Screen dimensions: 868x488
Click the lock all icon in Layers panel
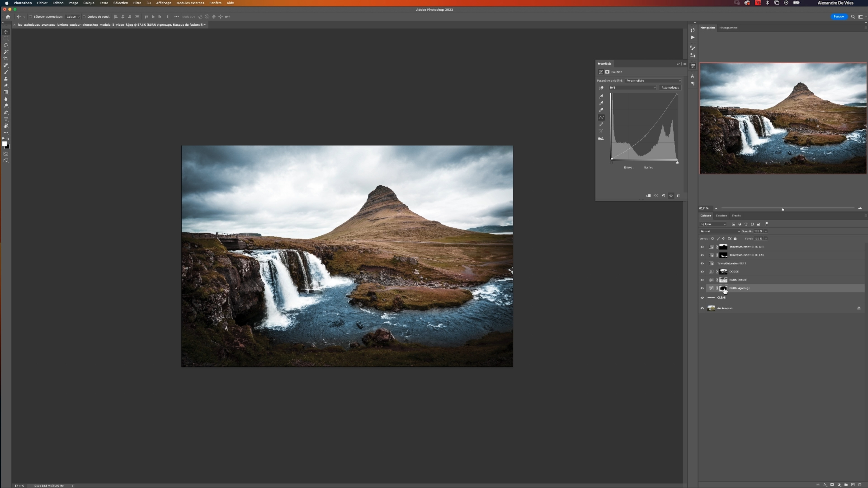click(x=735, y=238)
